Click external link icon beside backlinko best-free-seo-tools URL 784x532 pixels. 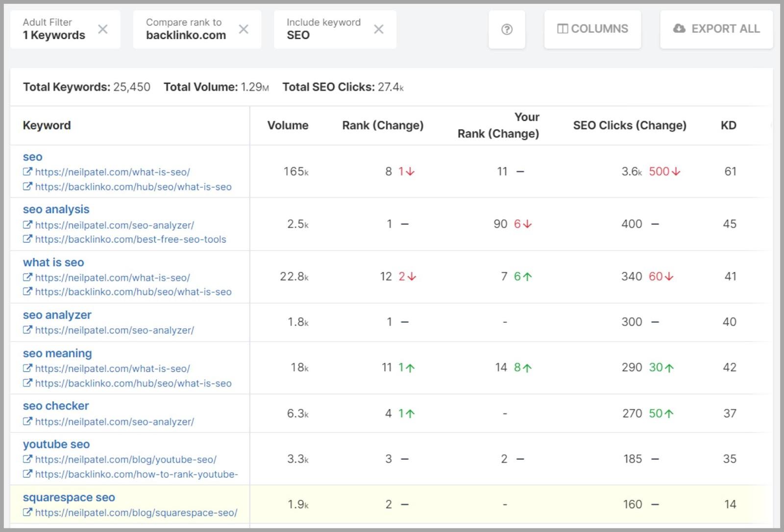click(x=27, y=239)
